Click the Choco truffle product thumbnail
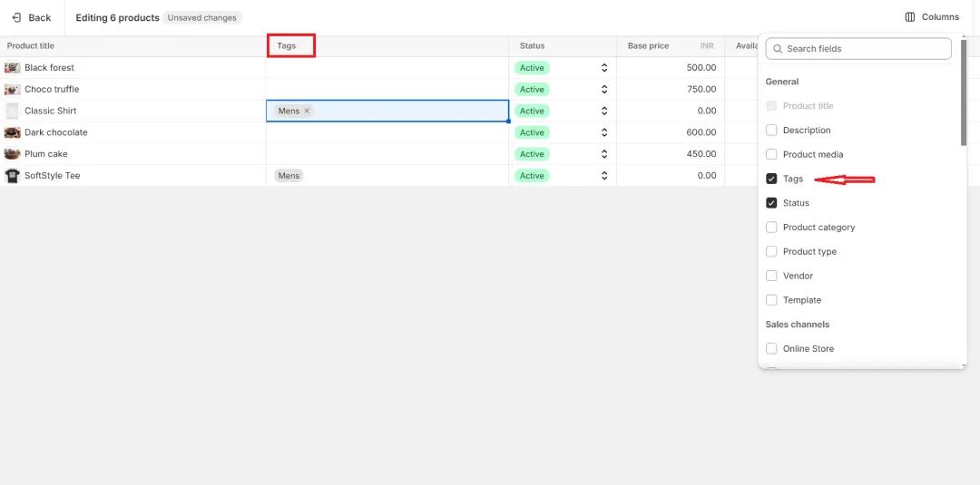The image size is (980, 485). pos(13,90)
